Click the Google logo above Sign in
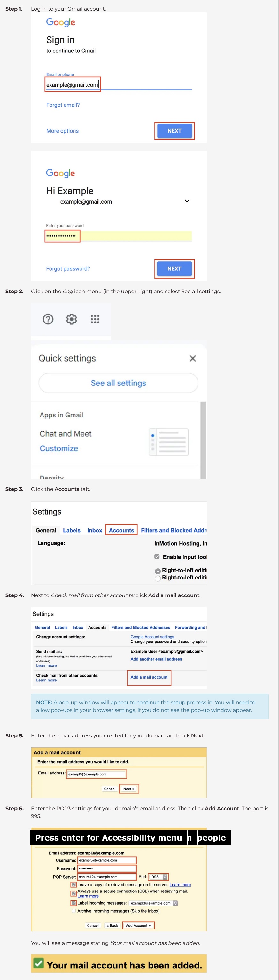279x980 pixels. [x=60, y=22]
